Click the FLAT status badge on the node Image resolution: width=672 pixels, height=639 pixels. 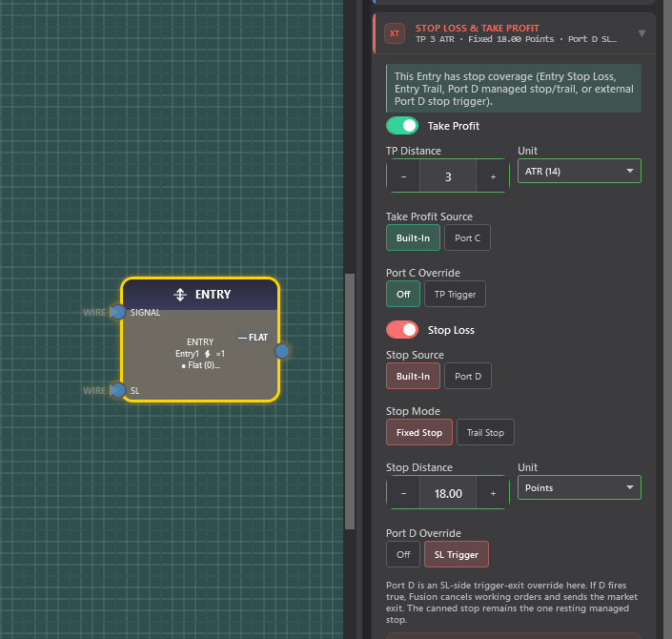(x=253, y=338)
